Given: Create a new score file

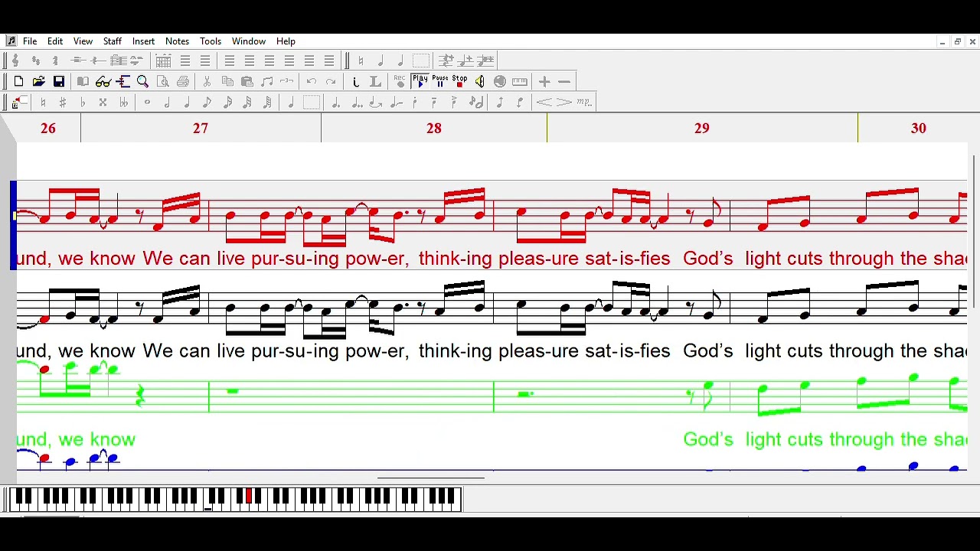Looking at the screenshot, I should 18,81.
